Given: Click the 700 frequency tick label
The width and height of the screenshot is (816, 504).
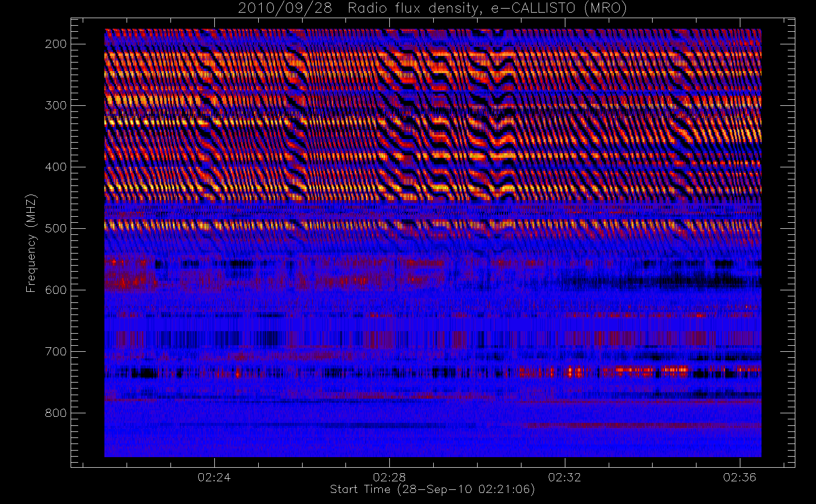Looking at the screenshot, I should pos(56,351).
